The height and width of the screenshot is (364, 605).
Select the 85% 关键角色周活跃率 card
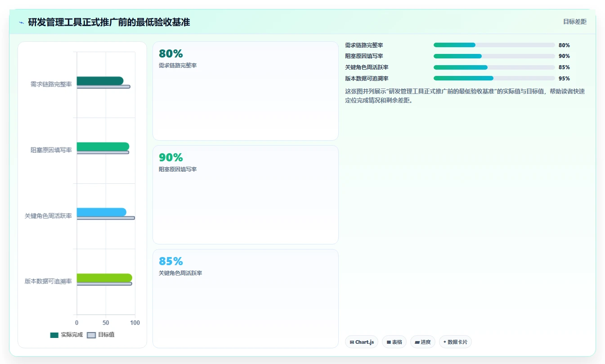point(246,298)
